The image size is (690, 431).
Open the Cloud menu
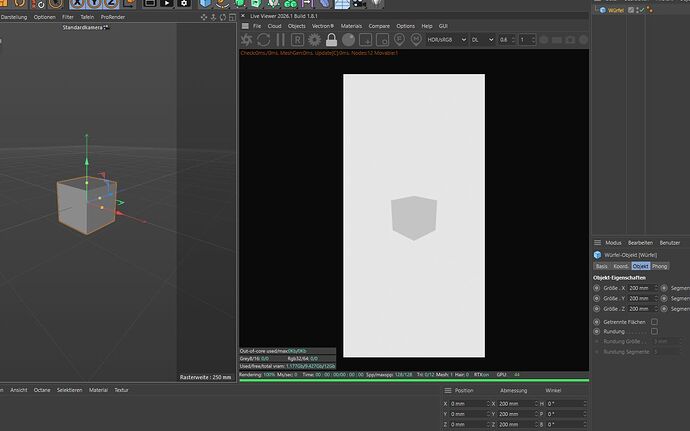(274, 26)
